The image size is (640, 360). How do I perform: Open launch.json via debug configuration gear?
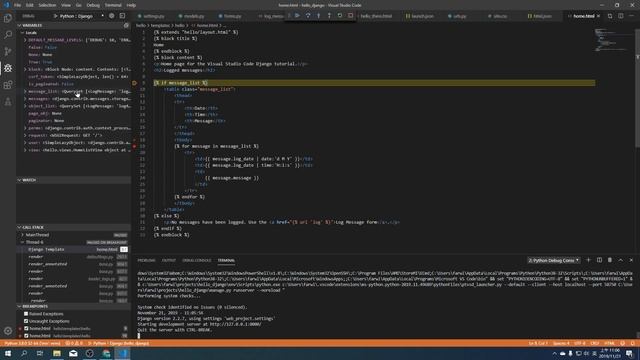coord(111,16)
